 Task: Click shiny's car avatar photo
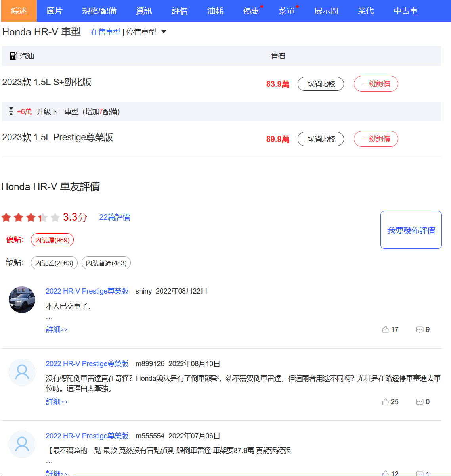pyautogui.click(x=22, y=300)
